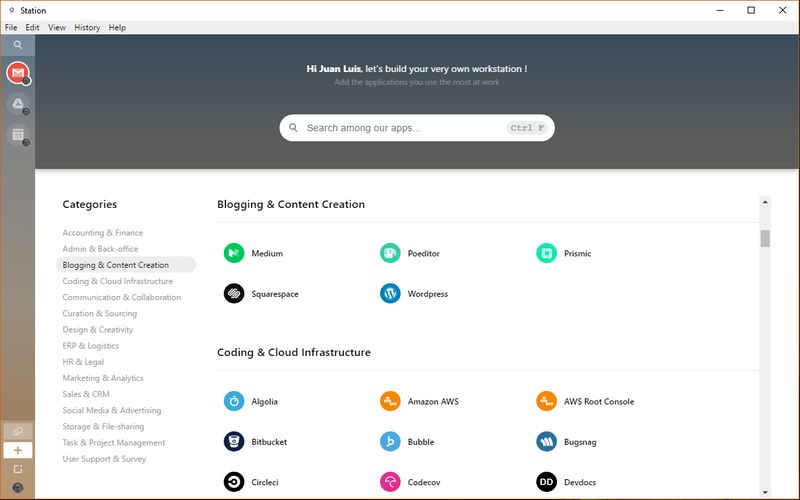Viewport: 800px width, 500px height.
Task: Click the Bugsnag app icon
Action: (x=546, y=441)
